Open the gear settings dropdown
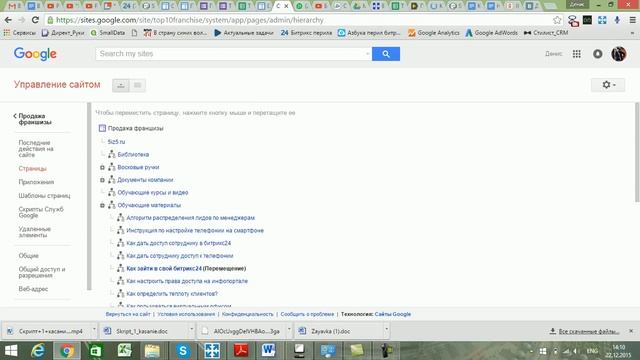The height and width of the screenshot is (360, 640). pos(608,85)
